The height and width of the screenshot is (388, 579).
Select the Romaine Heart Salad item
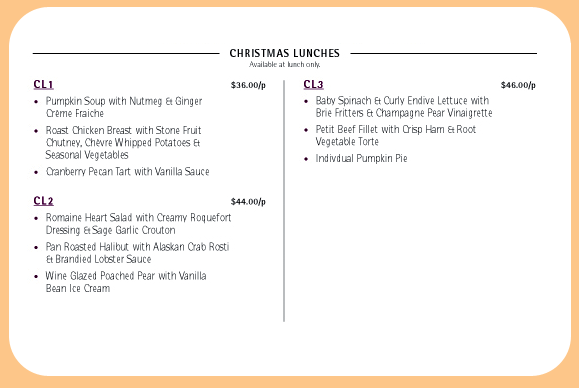point(138,224)
